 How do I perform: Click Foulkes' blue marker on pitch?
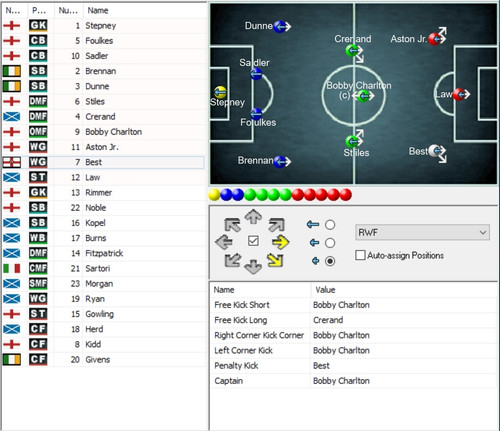(256, 114)
